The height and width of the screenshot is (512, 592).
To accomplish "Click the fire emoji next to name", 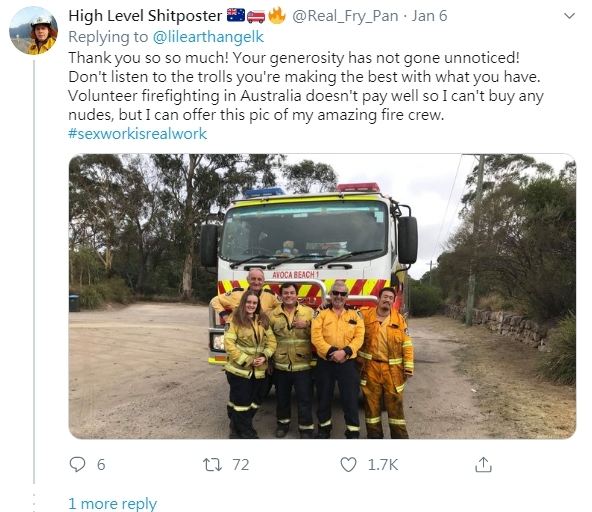I will click(x=277, y=16).
